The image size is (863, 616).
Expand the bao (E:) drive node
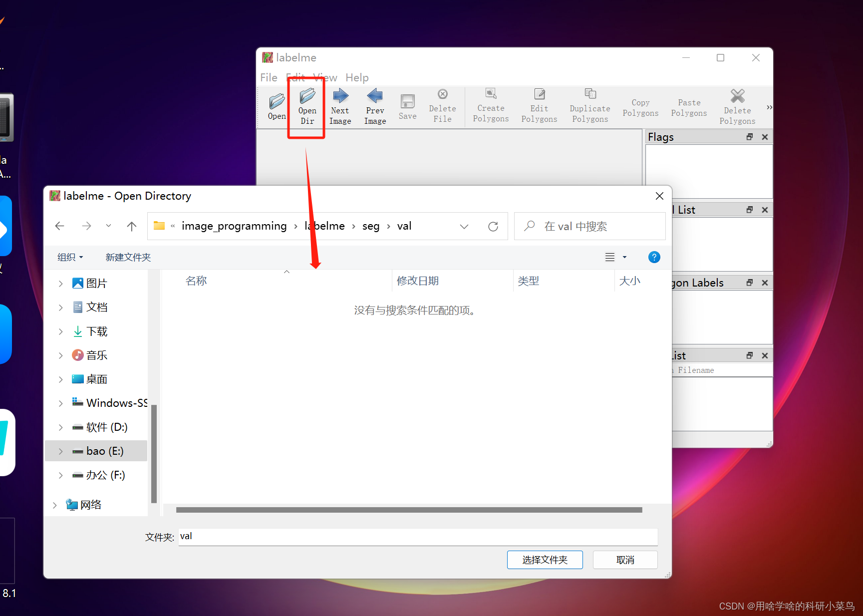(x=61, y=451)
